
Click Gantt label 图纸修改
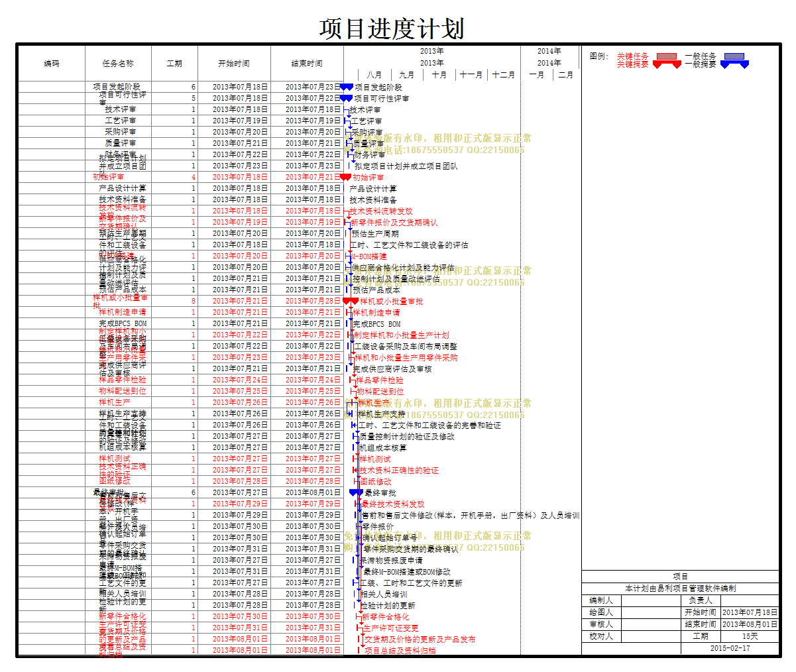coord(376,482)
